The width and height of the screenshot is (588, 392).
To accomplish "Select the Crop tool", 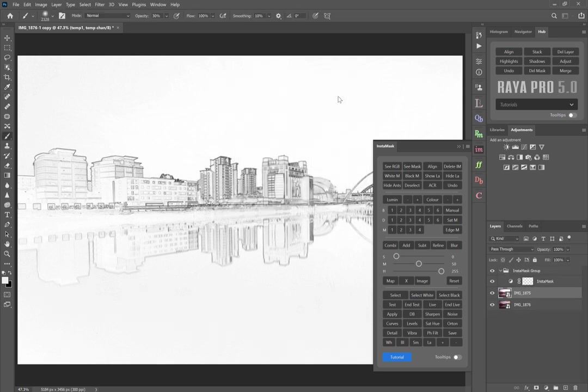I will point(7,77).
